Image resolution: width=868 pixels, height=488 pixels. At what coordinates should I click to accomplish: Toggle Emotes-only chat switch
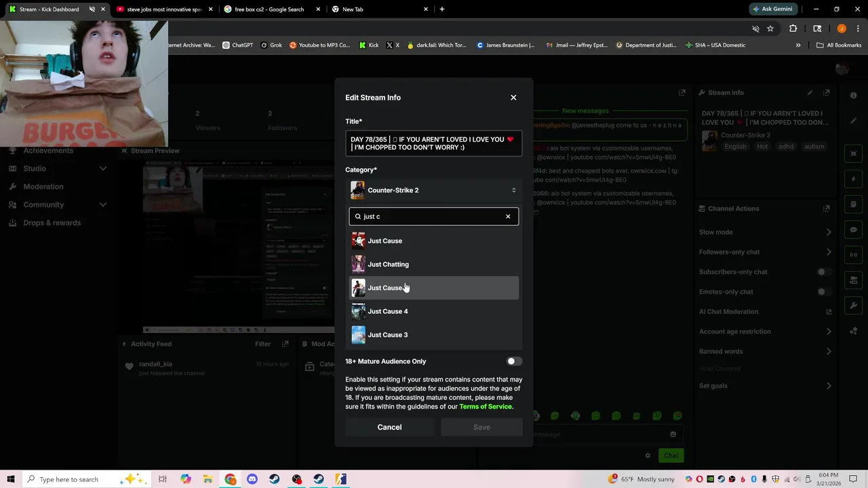[823, 291]
